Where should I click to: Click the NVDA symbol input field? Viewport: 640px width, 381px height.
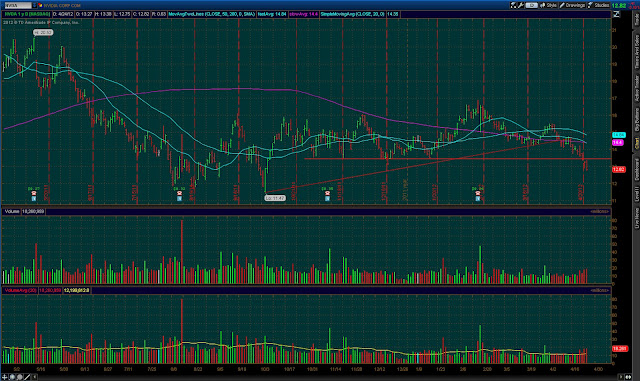(x=18, y=5)
